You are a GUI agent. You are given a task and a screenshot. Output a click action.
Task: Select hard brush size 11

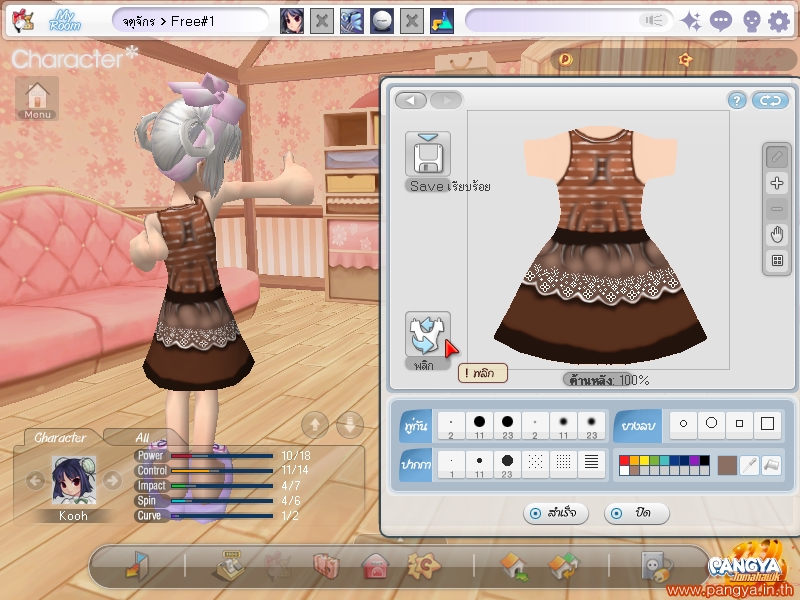click(479, 426)
